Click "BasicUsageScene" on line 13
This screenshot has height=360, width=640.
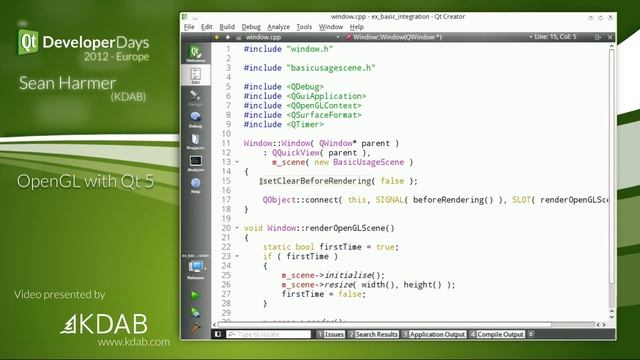(x=368, y=162)
